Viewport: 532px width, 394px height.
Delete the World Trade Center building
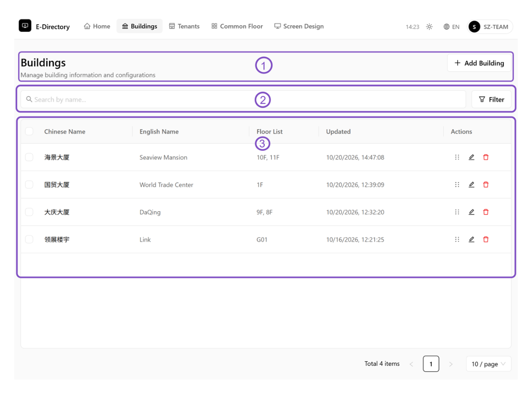point(486,185)
